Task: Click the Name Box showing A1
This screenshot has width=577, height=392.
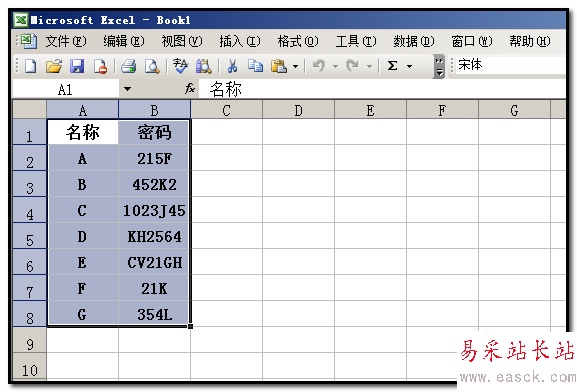Action: (66, 89)
